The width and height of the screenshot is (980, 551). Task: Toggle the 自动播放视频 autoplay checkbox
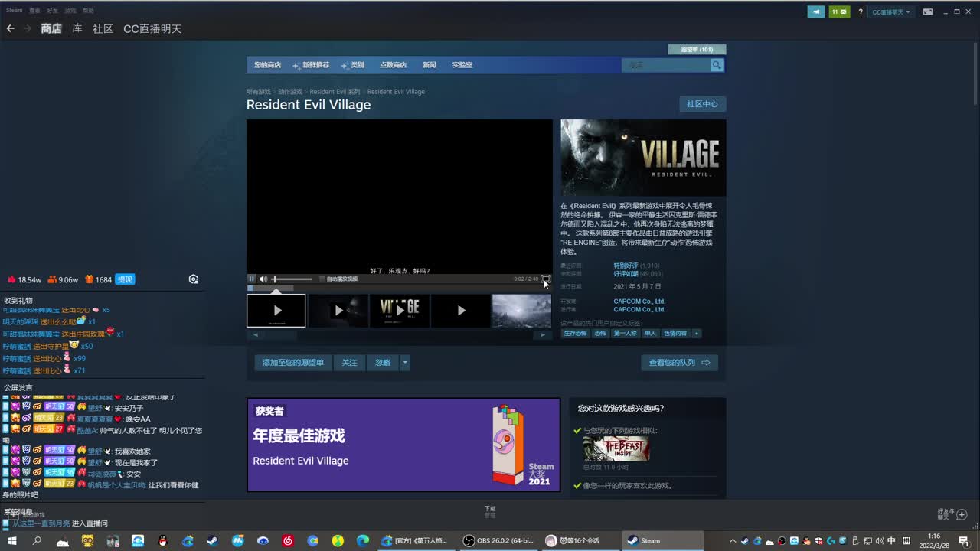coord(322,279)
